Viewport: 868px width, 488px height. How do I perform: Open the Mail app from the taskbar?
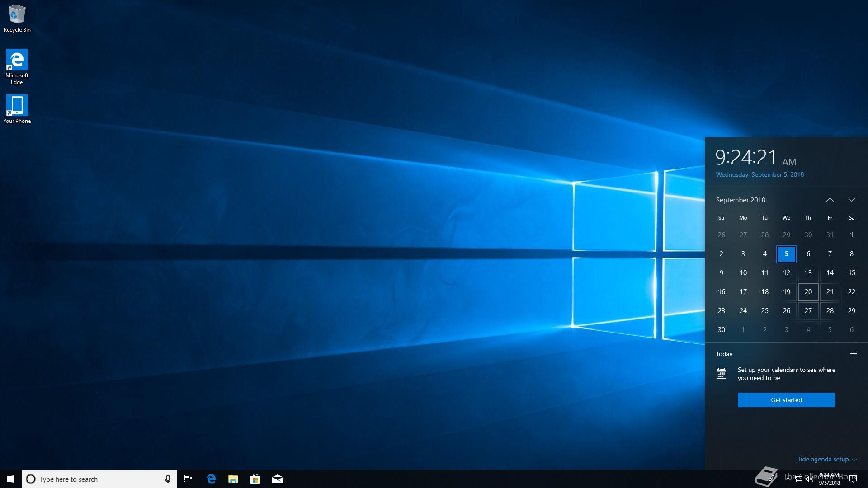(x=278, y=479)
